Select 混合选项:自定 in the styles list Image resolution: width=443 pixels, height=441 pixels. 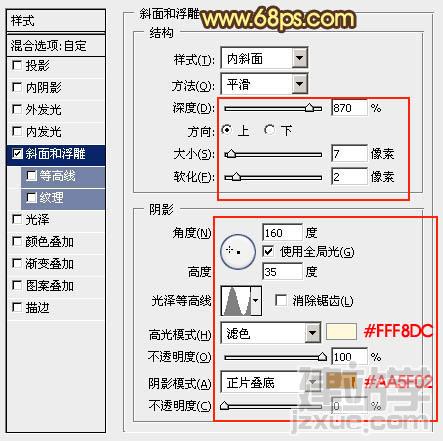(56, 46)
